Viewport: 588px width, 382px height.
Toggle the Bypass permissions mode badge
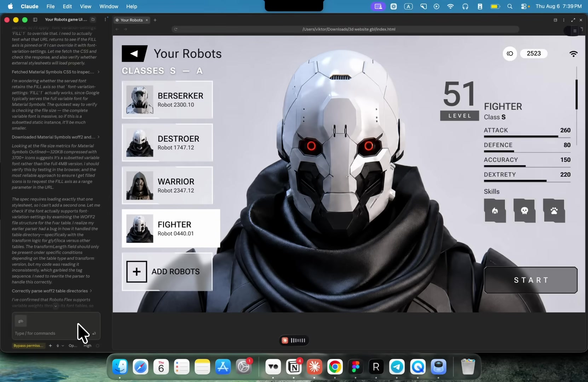(x=29, y=346)
